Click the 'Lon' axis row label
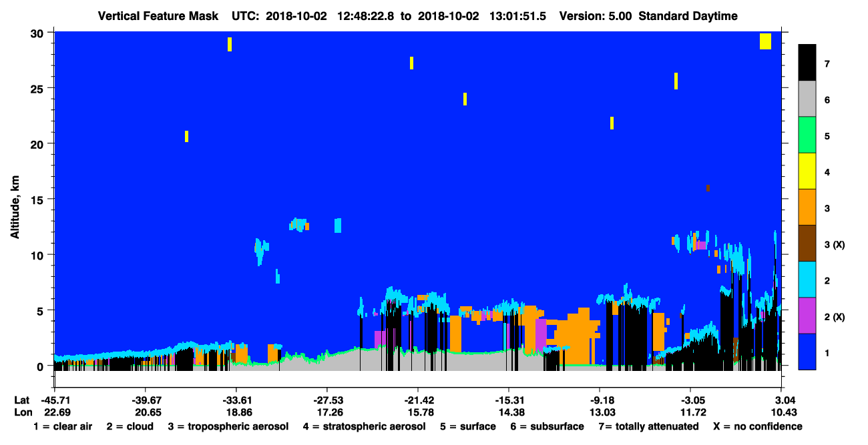Screen dimensions: 868x445 tap(22, 412)
